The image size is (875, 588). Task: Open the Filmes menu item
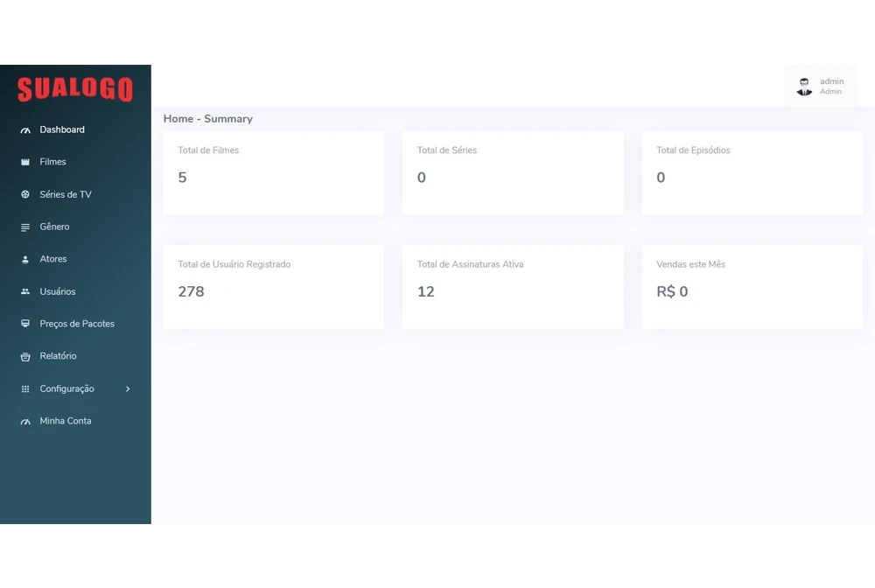click(52, 162)
